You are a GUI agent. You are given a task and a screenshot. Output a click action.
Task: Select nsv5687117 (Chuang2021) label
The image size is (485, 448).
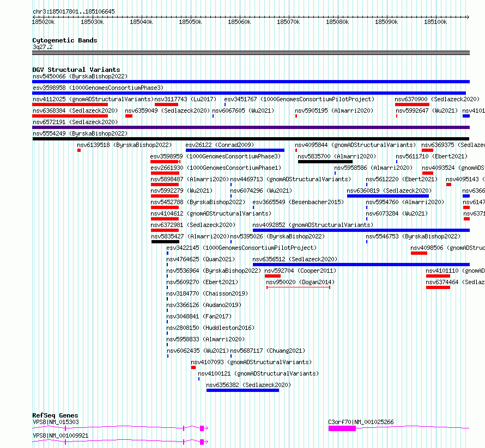268,351
